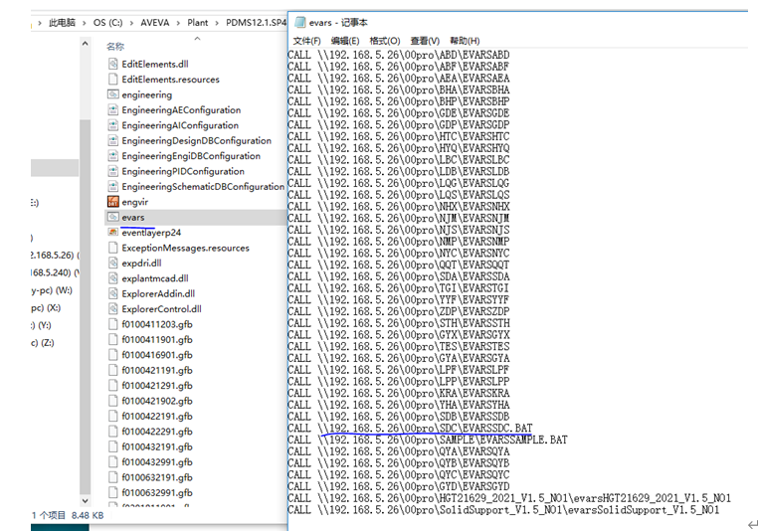Screen dimensions: 758x532
Task: Click the EngineeringDesignDBConfiguration file icon
Action: [113, 140]
